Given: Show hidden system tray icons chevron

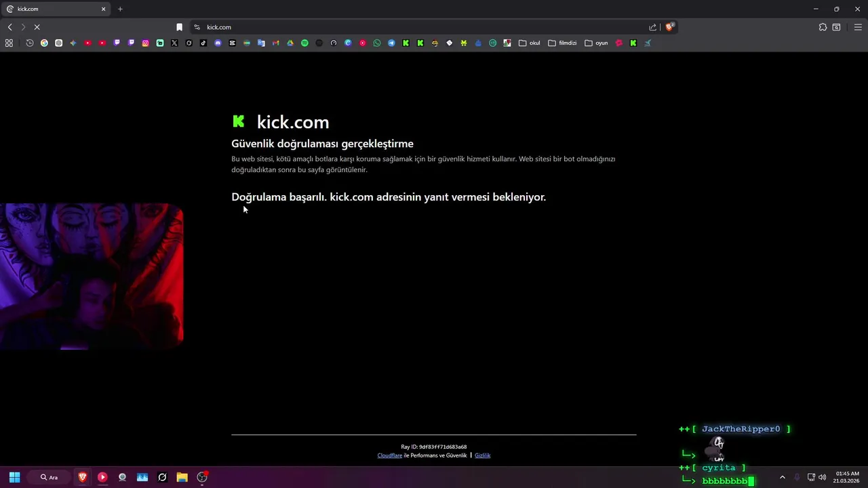Looking at the screenshot, I should 782,477.
